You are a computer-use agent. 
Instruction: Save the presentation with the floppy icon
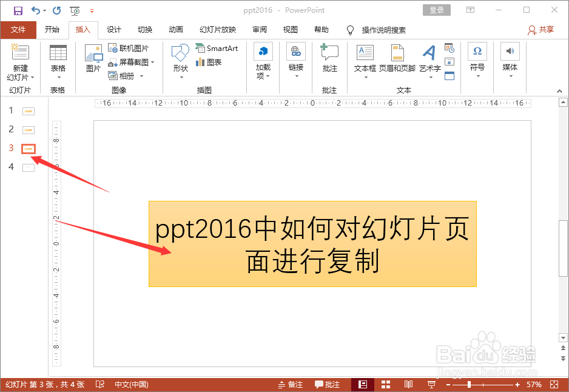(x=18, y=10)
